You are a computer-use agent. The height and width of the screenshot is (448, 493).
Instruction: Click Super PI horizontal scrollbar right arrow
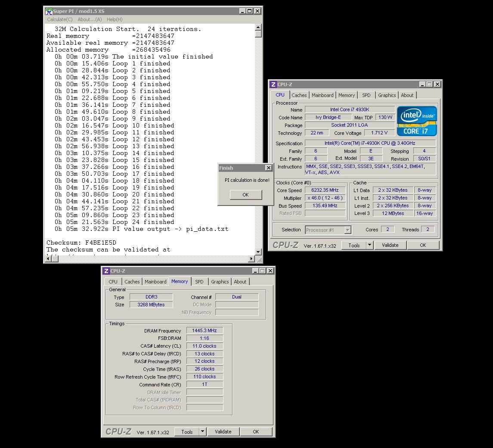[251, 258]
